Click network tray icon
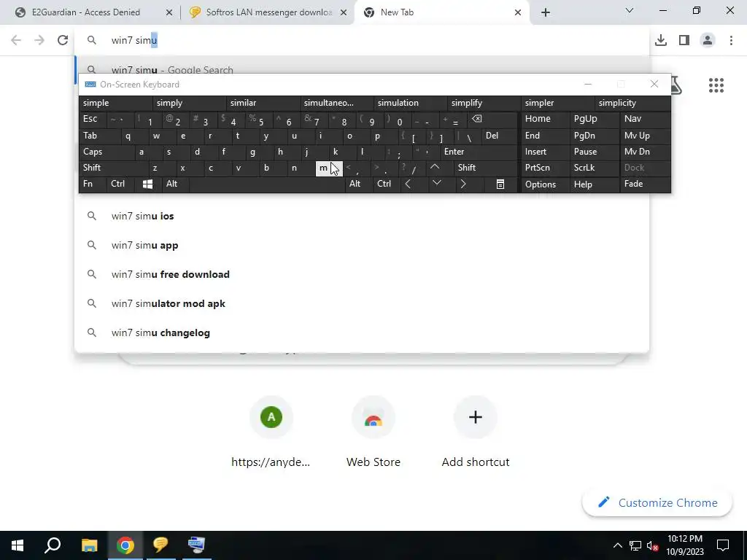Screen dimensions: 747x560 click(635, 545)
